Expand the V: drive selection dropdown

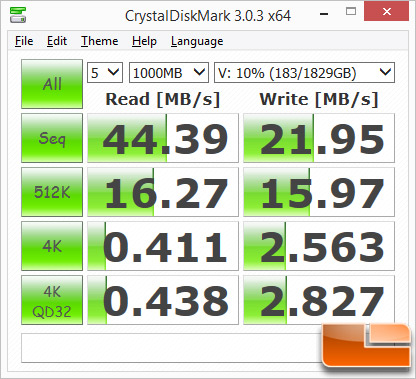coord(304,72)
